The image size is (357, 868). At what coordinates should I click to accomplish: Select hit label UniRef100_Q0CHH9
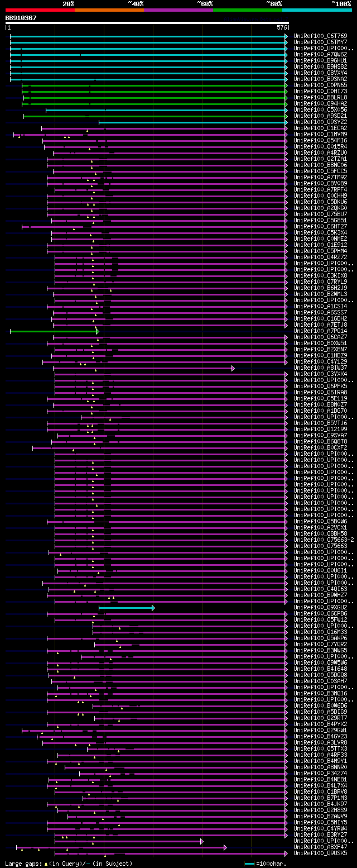click(320, 195)
